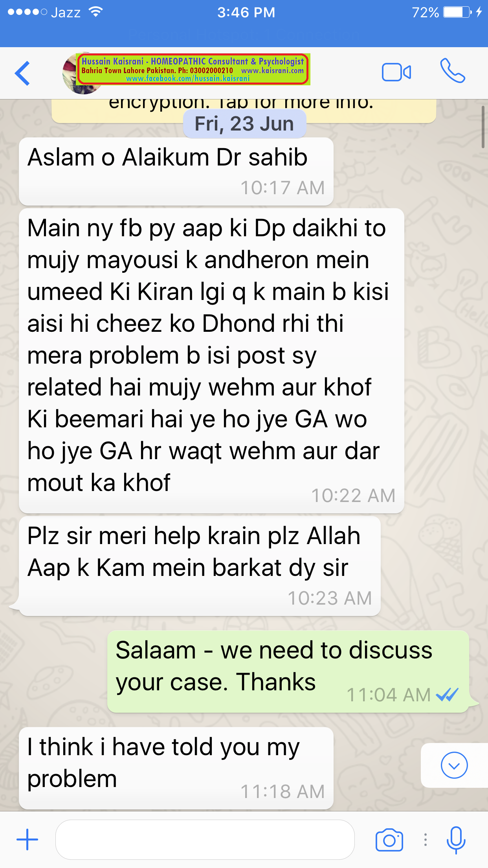Open Hussain Kaisrani contact info banner
The image size is (488, 868).
pos(193,69)
